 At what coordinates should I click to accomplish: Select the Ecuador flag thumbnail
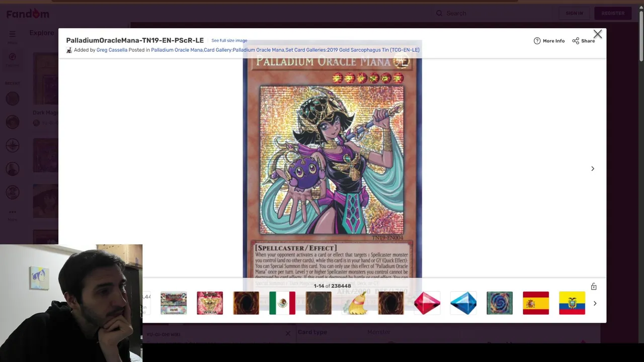coord(572,303)
